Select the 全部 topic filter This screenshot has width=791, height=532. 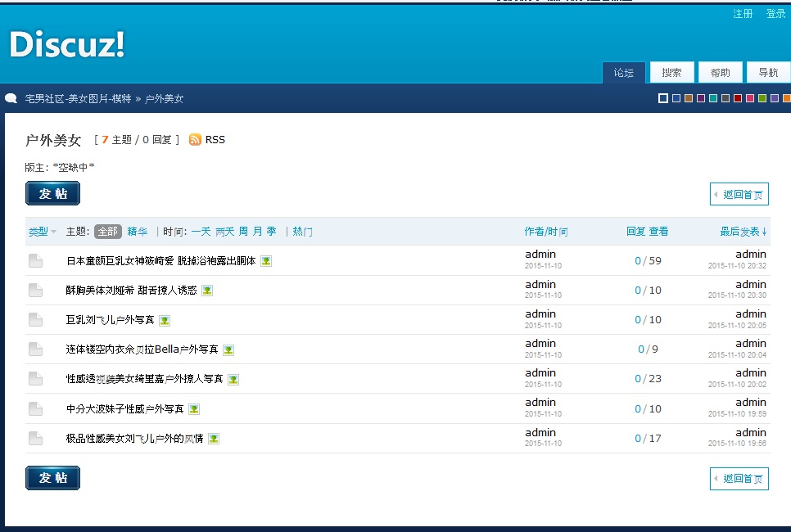[x=108, y=232]
